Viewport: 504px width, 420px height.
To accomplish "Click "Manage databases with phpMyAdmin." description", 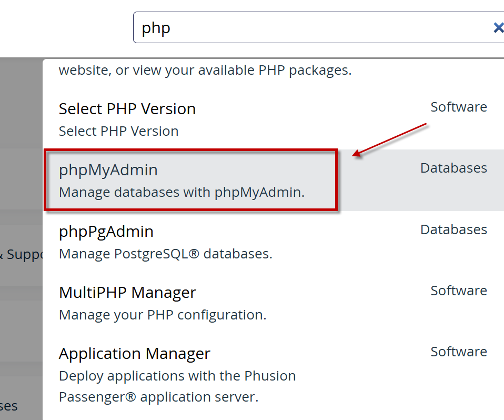I will click(x=182, y=193).
